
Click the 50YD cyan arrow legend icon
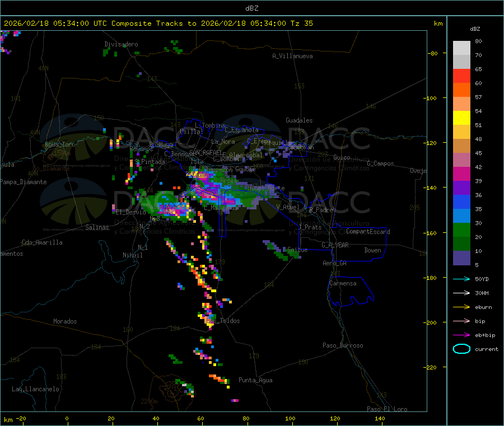pos(461,279)
